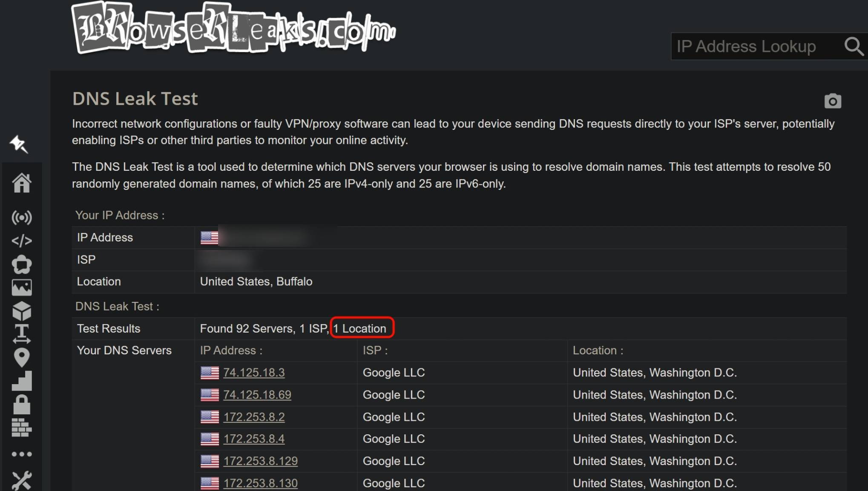This screenshot has width=868, height=491.
Task: Open the picture image icon in sidebar
Action: pyautogui.click(x=22, y=287)
